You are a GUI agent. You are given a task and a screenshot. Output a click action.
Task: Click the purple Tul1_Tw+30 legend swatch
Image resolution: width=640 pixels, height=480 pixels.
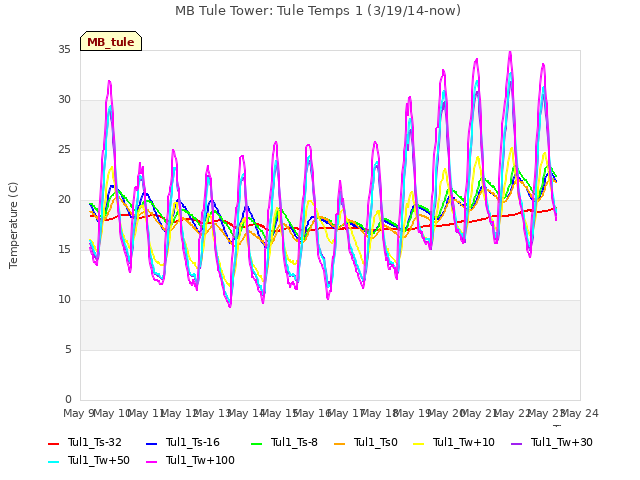[517, 443]
